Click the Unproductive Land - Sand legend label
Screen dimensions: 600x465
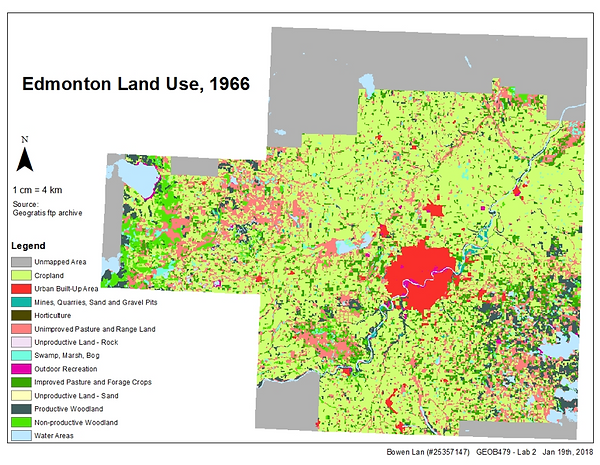(76, 396)
